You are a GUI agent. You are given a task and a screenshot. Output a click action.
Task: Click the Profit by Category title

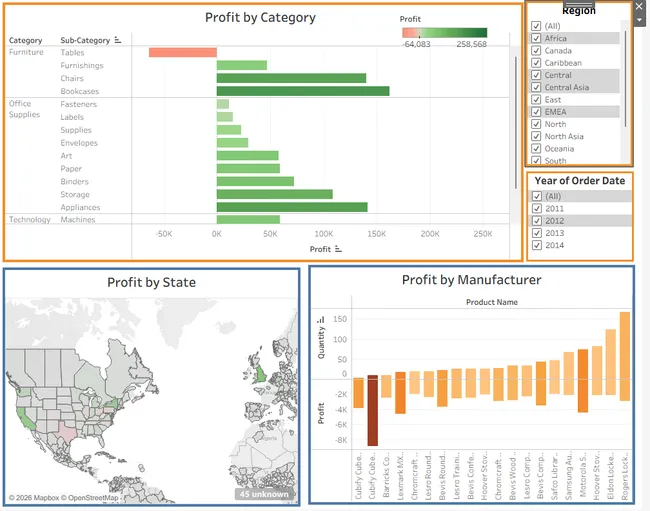[260, 17]
